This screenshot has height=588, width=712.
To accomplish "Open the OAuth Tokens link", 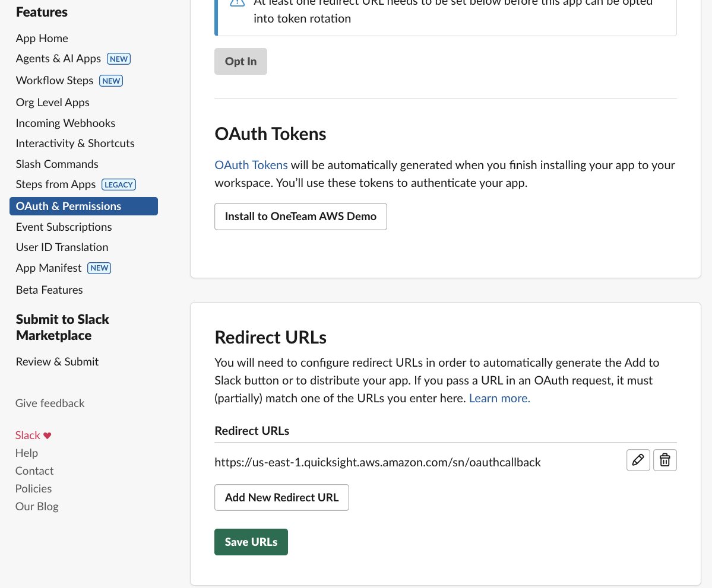I will [251, 164].
